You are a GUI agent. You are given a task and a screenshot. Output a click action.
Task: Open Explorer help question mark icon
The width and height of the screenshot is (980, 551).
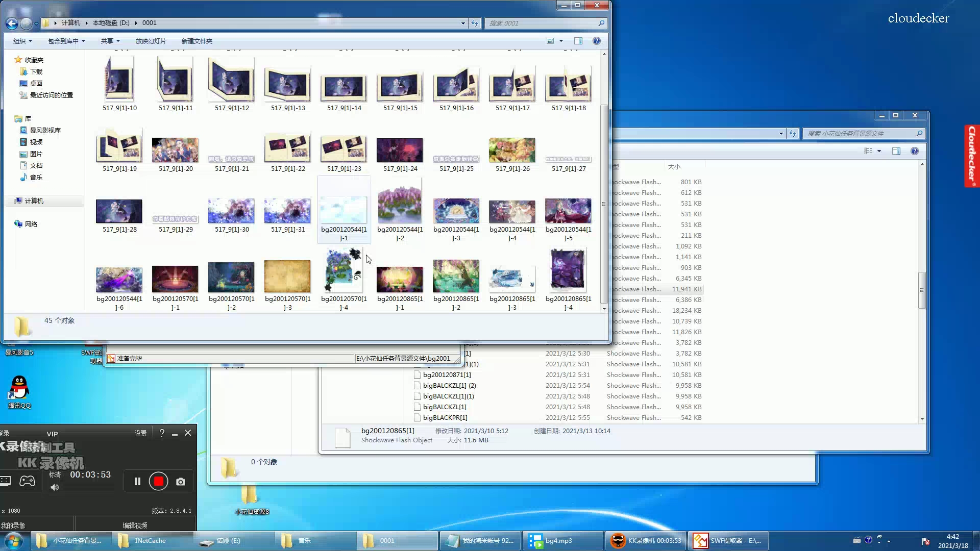tap(596, 41)
